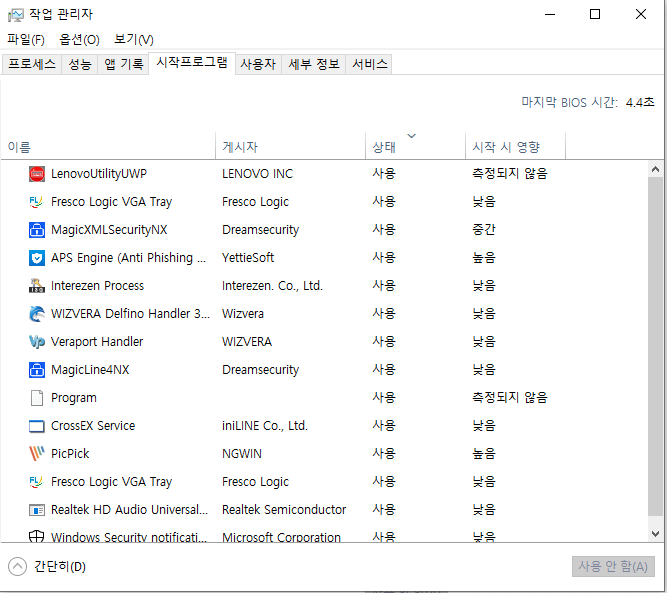
Task: Switch to the 세부 정보 tab
Action: coord(314,64)
